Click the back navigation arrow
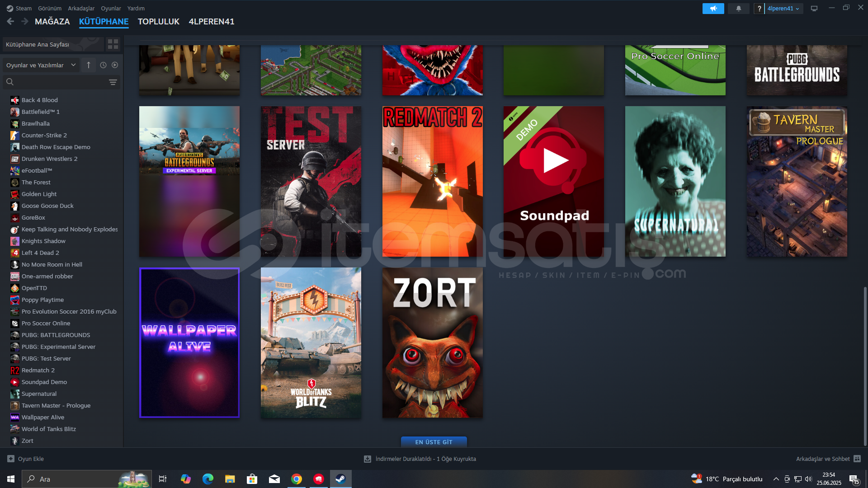The width and height of the screenshot is (868, 488). coord(10,21)
